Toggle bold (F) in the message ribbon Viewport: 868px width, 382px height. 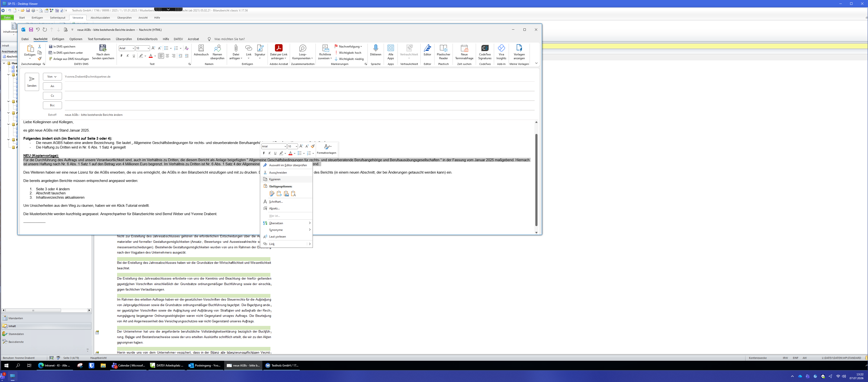click(122, 56)
